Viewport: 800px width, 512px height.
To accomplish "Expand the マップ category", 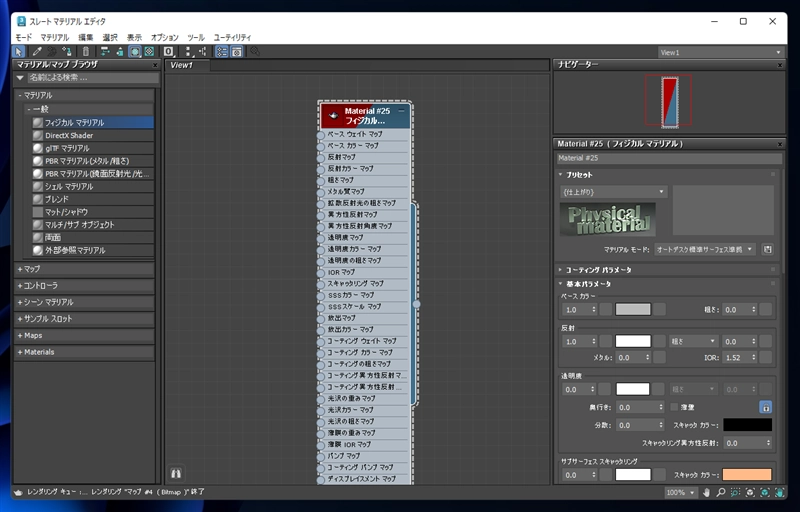I will (x=84, y=269).
